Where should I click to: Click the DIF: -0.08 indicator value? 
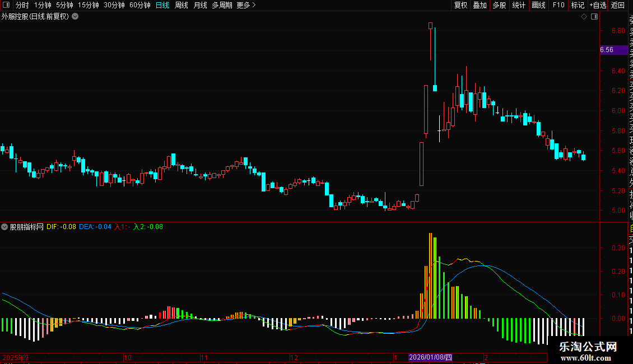(61, 227)
